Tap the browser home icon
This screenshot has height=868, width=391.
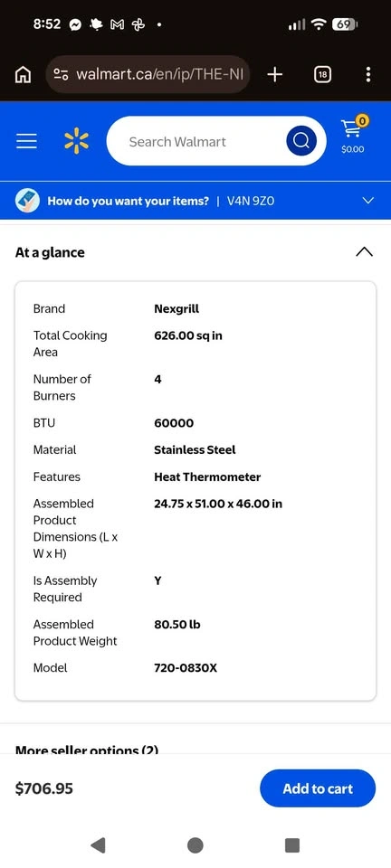point(23,74)
